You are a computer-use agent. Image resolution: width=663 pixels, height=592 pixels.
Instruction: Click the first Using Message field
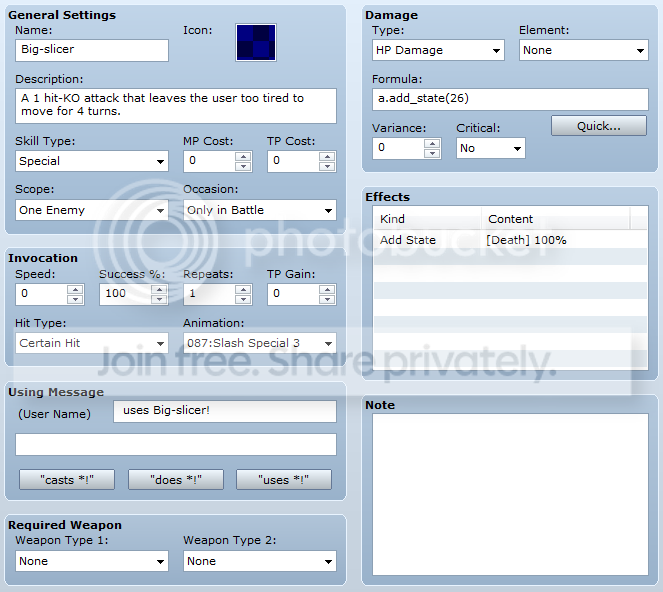[225, 411]
